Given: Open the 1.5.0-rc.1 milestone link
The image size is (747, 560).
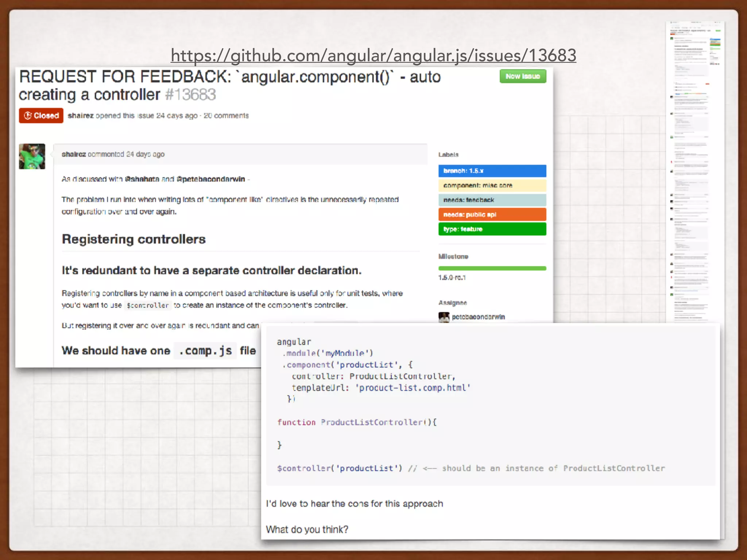Looking at the screenshot, I should click(x=452, y=278).
